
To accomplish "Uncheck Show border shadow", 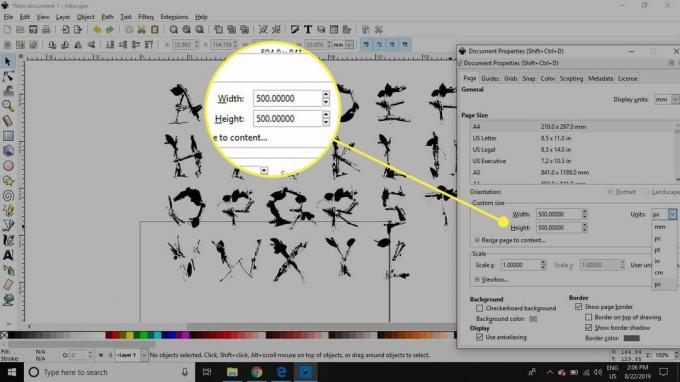I will point(588,327).
